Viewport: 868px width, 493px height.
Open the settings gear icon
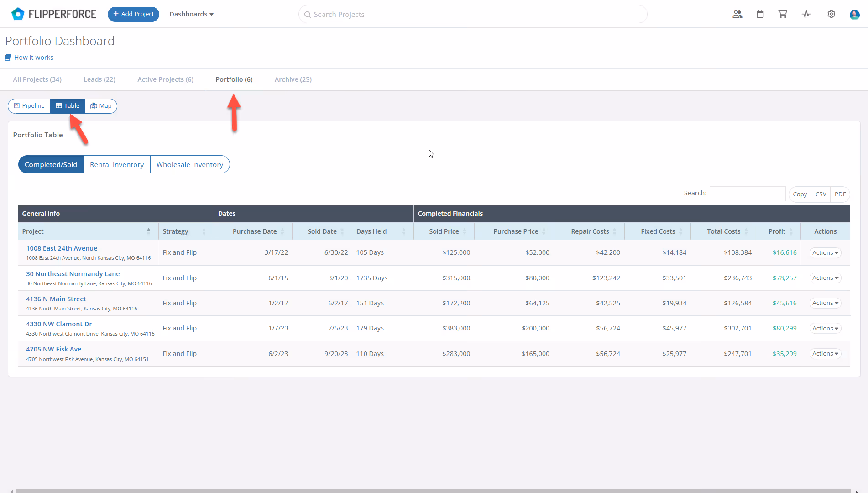[x=831, y=14]
